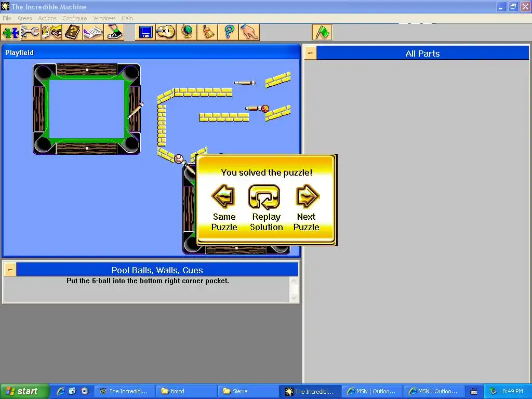
Task: Collapse the All Parts panel
Action: (x=310, y=54)
